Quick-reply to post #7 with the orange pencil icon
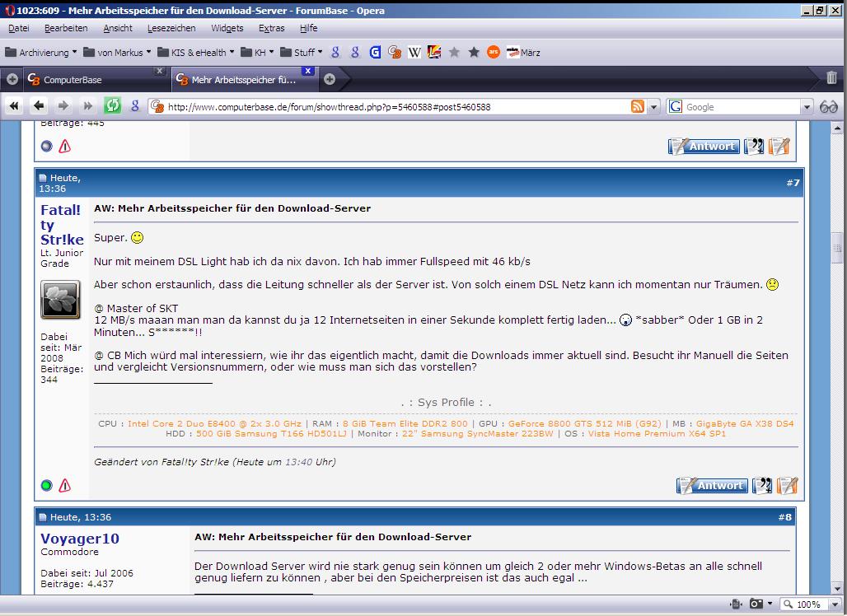847x616 pixels. click(x=788, y=485)
